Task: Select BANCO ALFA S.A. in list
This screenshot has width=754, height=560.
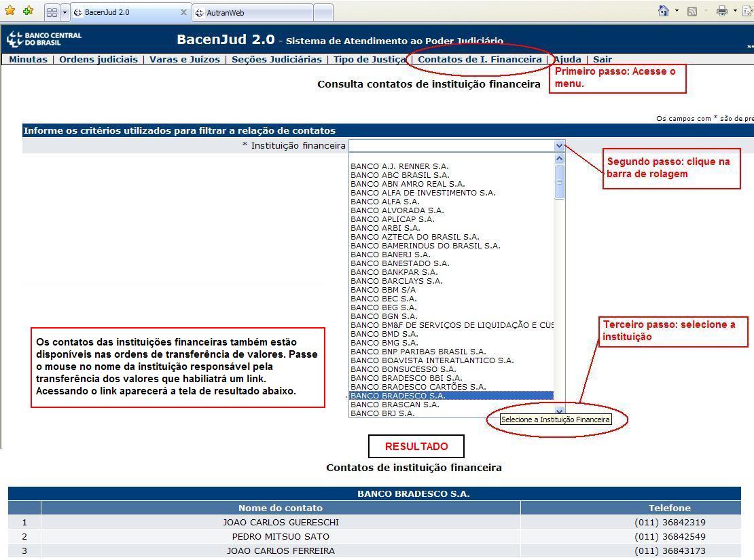Action: tap(452, 202)
